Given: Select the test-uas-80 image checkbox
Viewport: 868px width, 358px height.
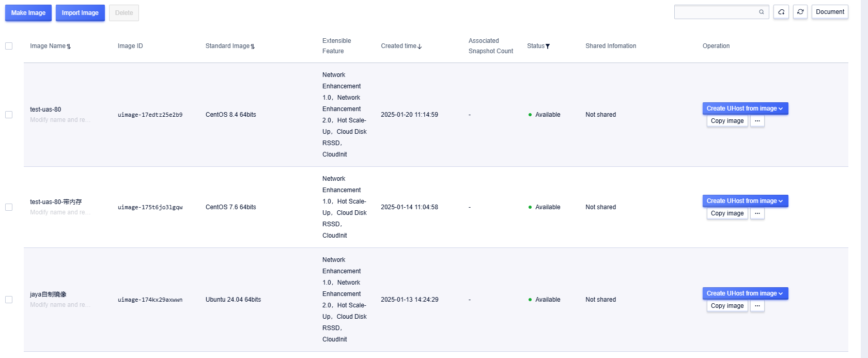Looking at the screenshot, I should pyautogui.click(x=9, y=115).
